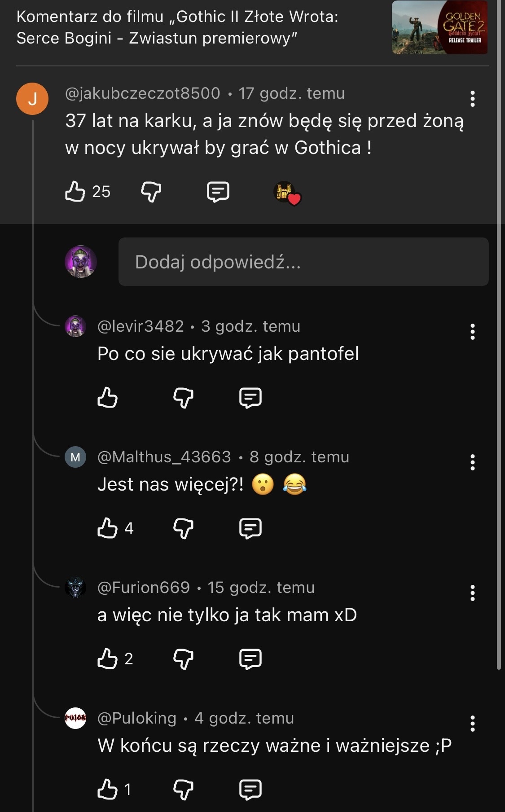Like the reply by @Puloking
This screenshot has height=812, width=505.
pyautogui.click(x=108, y=790)
